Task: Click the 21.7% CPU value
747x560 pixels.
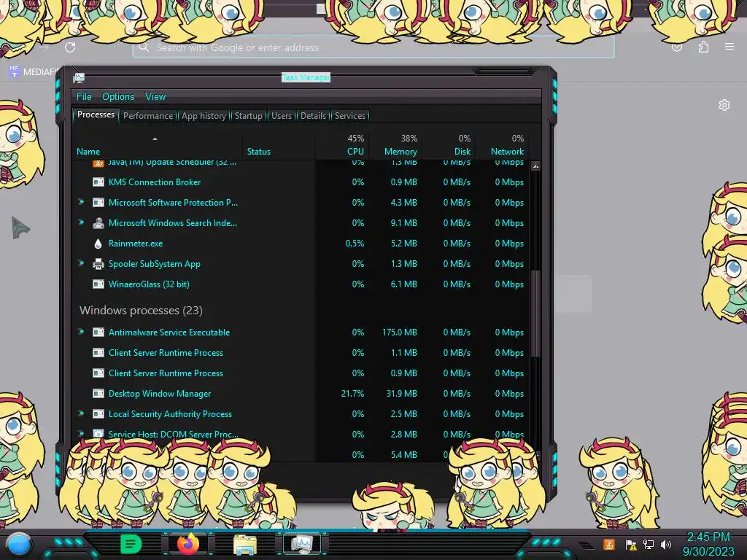Action: click(x=352, y=394)
